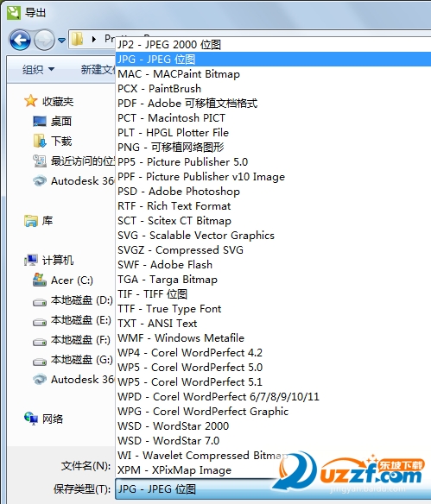Open 本地磁盘 (D:) drive
Viewport: 431px width, 504px height.
pos(73,300)
